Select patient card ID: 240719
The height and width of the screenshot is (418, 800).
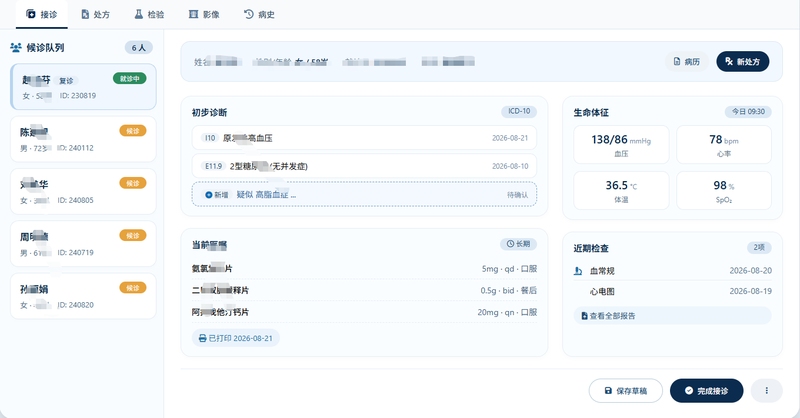(x=83, y=243)
